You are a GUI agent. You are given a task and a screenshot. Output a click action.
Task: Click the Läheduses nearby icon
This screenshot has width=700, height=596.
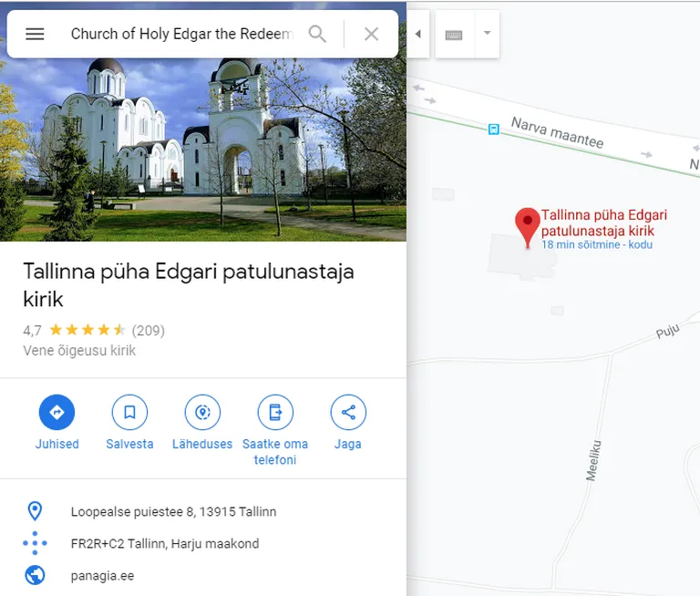202,412
